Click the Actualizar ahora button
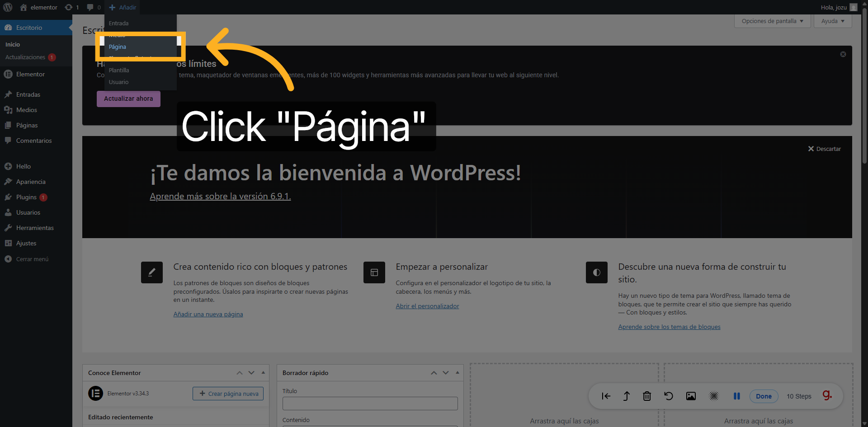Image resolution: width=868 pixels, height=427 pixels. click(128, 99)
